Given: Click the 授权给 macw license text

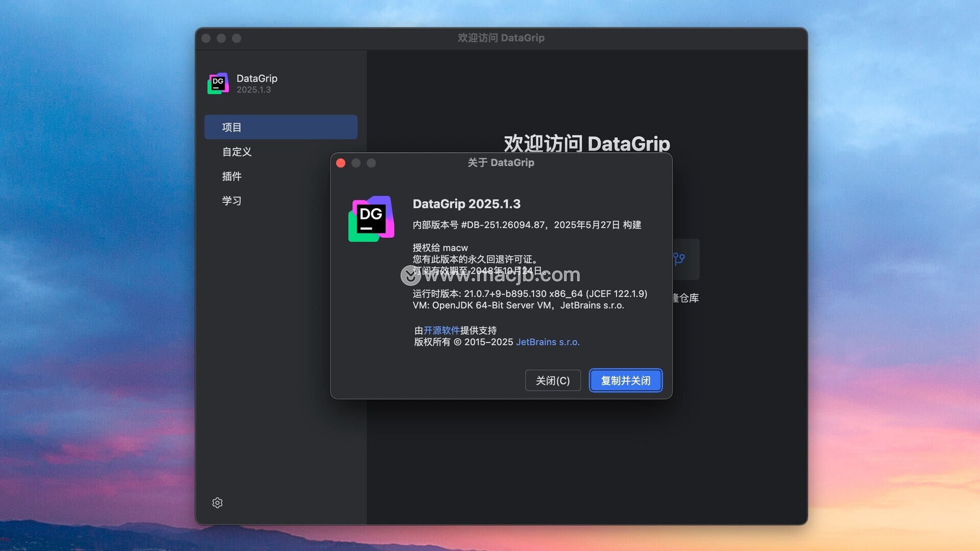Looking at the screenshot, I should (x=440, y=248).
